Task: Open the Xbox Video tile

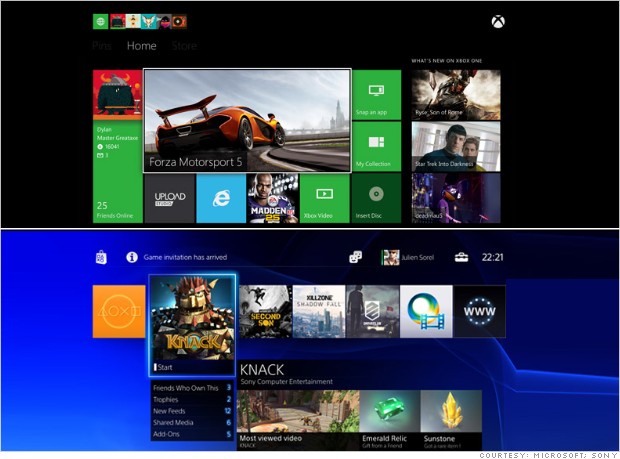Action: click(x=325, y=198)
